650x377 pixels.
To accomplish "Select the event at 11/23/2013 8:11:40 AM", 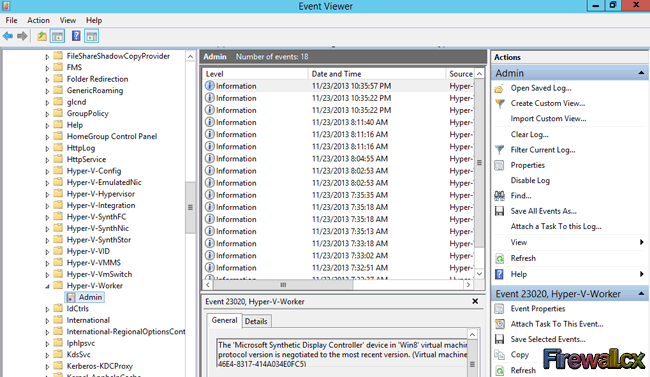I will (x=338, y=122).
